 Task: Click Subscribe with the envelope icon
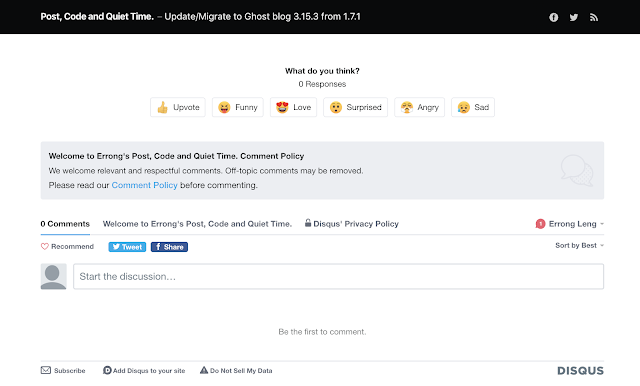tap(63, 370)
